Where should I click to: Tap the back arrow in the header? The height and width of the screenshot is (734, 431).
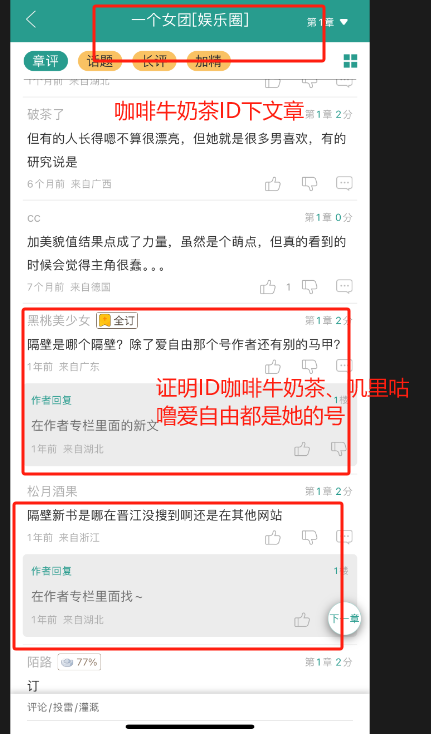(x=31, y=20)
